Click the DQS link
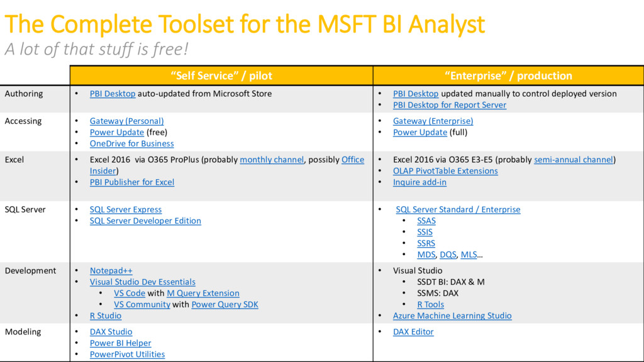The image size is (644, 362). (448, 255)
